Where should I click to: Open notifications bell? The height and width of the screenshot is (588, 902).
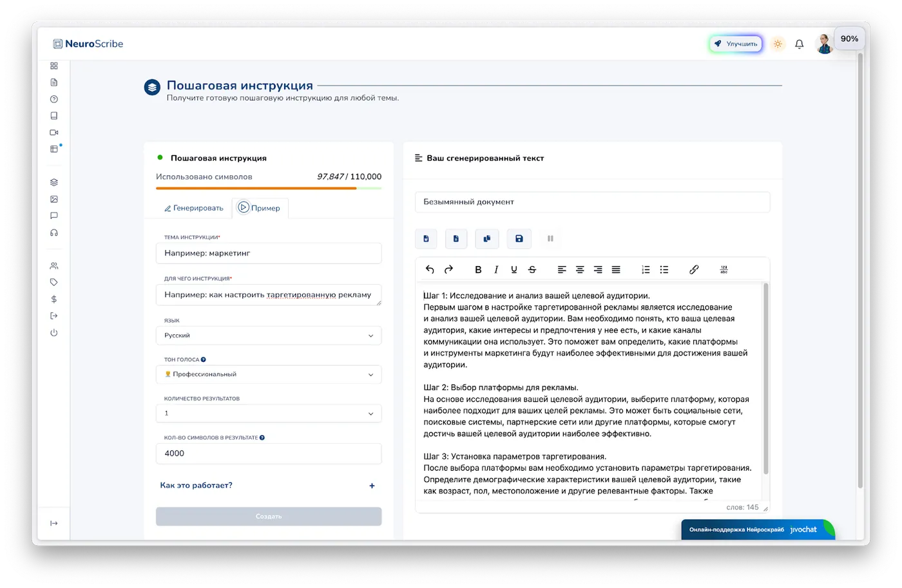[x=799, y=44]
